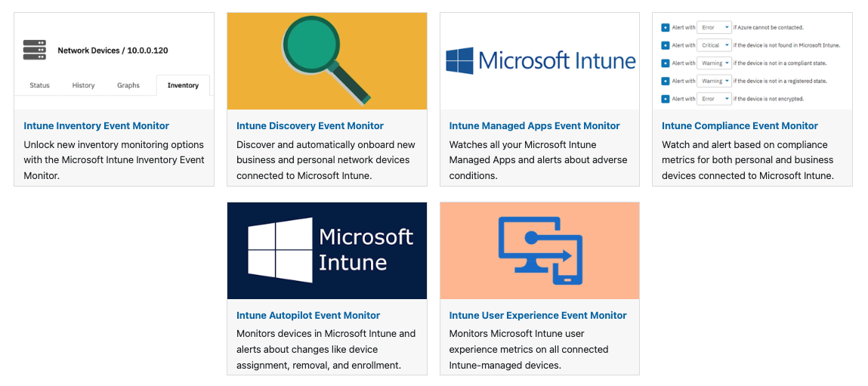Click the white Windows logo on navy background
The height and width of the screenshot is (386, 868).
point(280,250)
